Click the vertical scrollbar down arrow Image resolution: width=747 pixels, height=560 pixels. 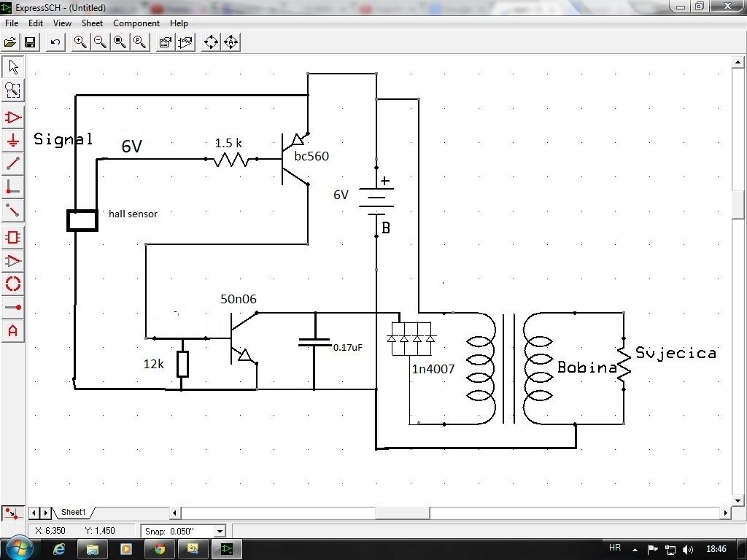(x=738, y=500)
